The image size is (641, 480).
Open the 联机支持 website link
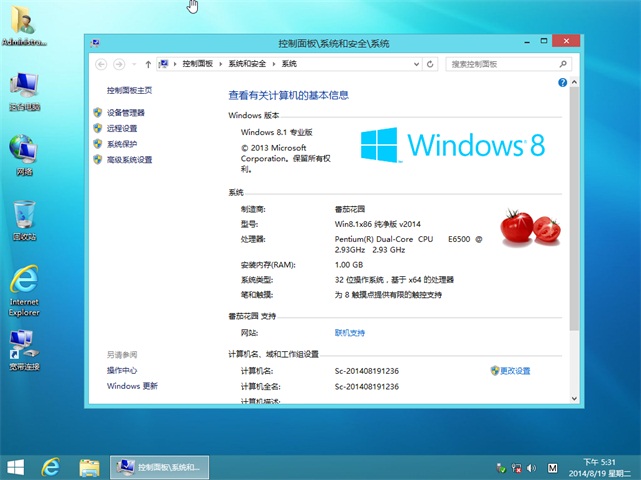click(352, 332)
